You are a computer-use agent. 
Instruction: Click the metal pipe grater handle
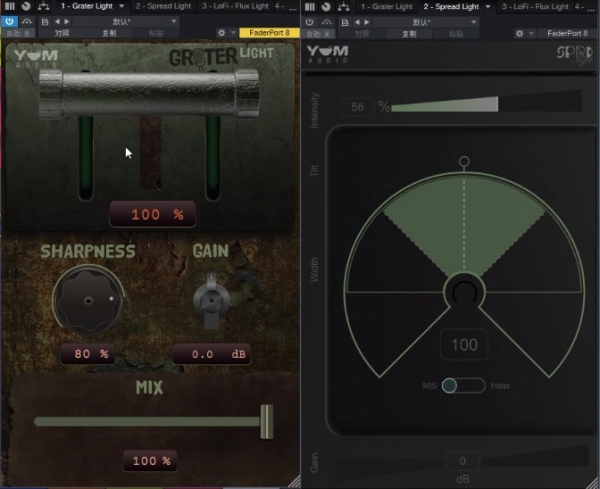point(149,93)
